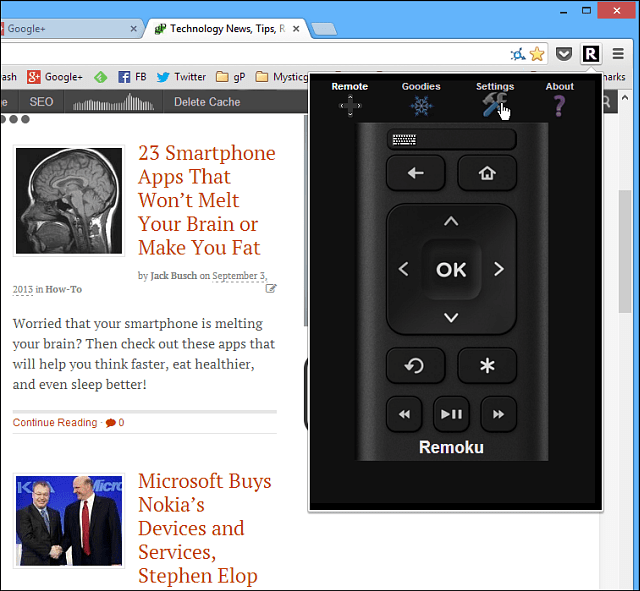The height and width of the screenshot is (591, 640).
Task: Minimize the Chrome window
Action: coord(563,11)
